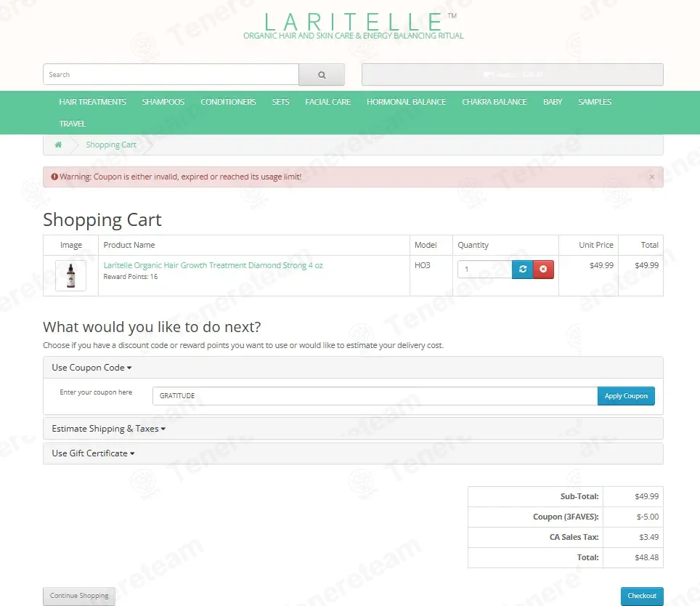This screenshot has height=606, width=700.
Task: Click the Coupon (3FAVES) row label
Action: coord(566,517)
